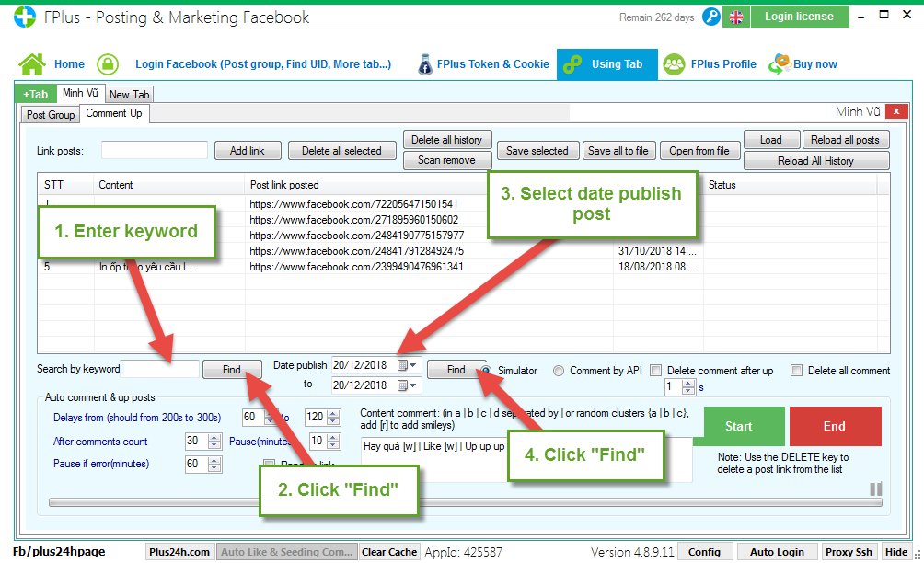Go to FPlus Token & Cookie

pyautogui.click(x=492, y=64)
